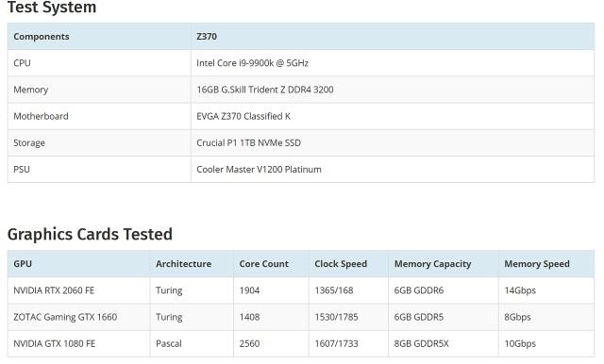Image resolution: width=604 pixels, height=364 pixels.
Task: Select the 'Pascal' architecture cell
Action: (169, 343)
